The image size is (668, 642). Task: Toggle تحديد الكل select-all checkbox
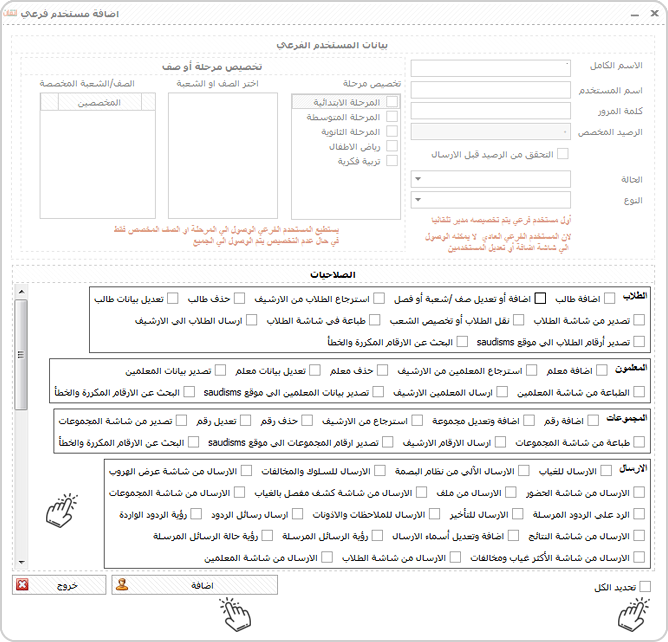point(645,587)
